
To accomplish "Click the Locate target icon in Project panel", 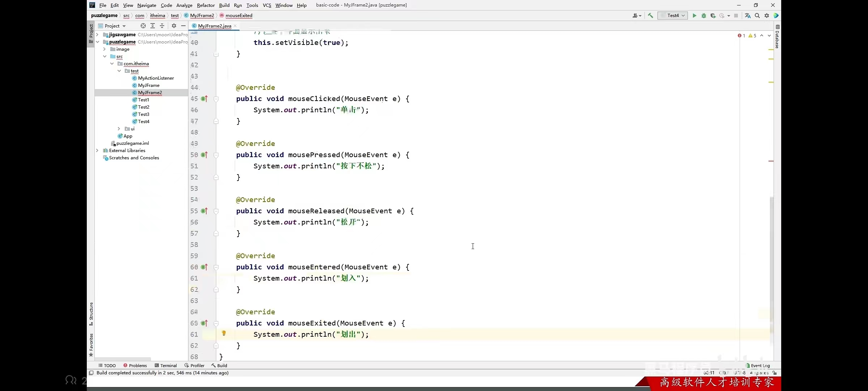I will pos(143,26).
